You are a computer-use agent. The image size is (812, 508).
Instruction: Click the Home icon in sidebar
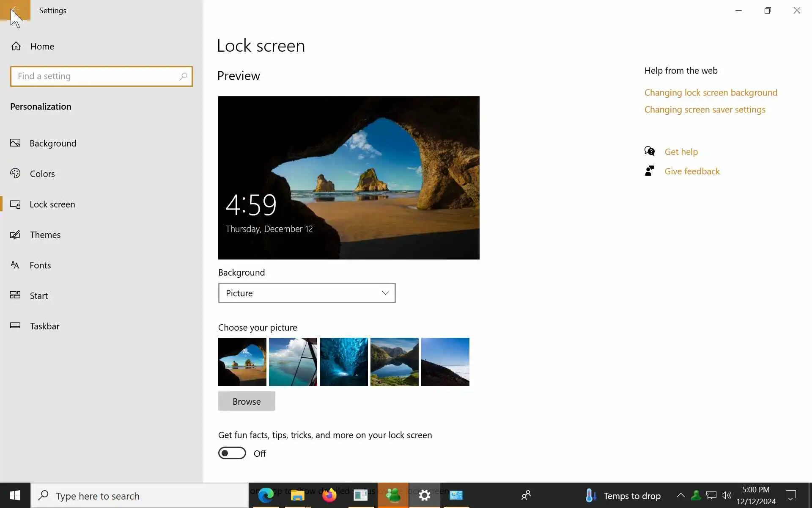point(16,46)
